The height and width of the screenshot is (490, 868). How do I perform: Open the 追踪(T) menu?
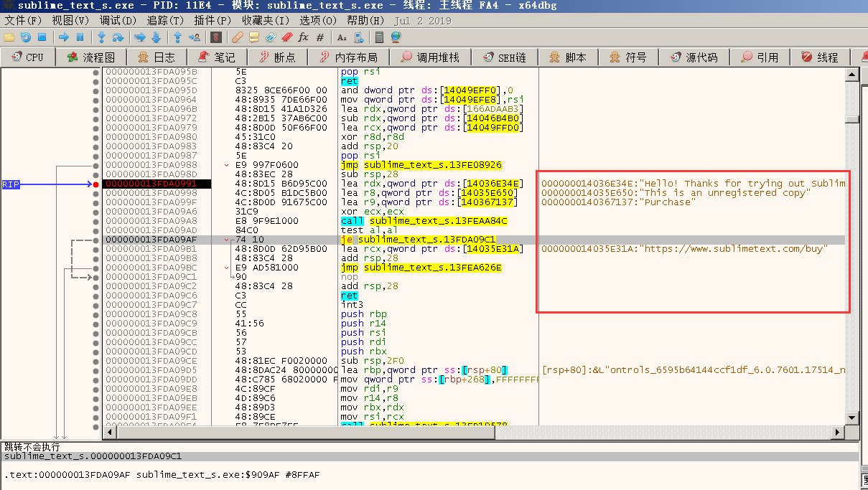(165, 21)
